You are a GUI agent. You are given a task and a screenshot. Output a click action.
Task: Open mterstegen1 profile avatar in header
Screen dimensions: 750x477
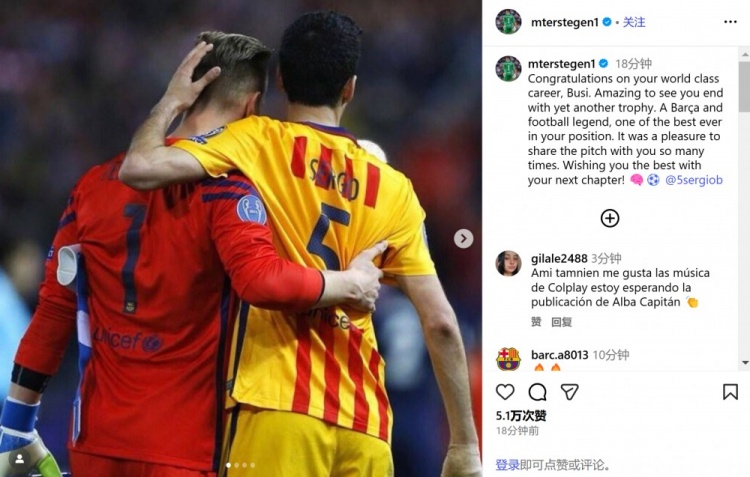click(508, 22)
